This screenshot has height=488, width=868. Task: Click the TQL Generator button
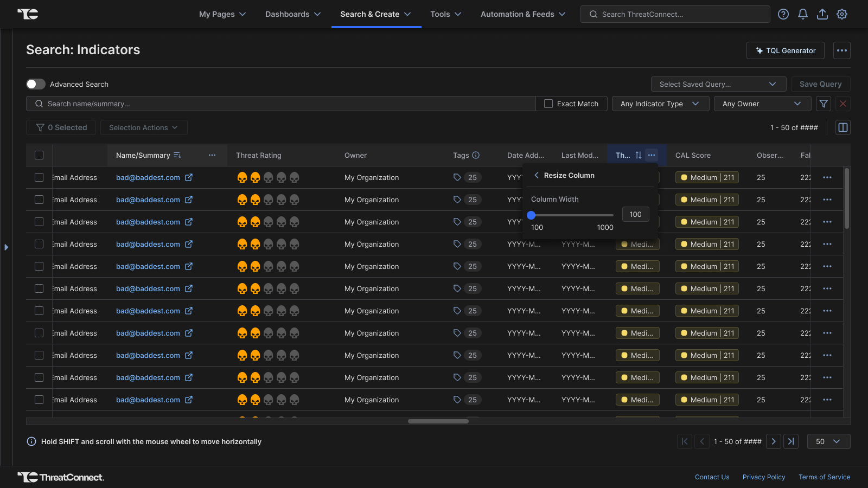(x=785, y=50)
